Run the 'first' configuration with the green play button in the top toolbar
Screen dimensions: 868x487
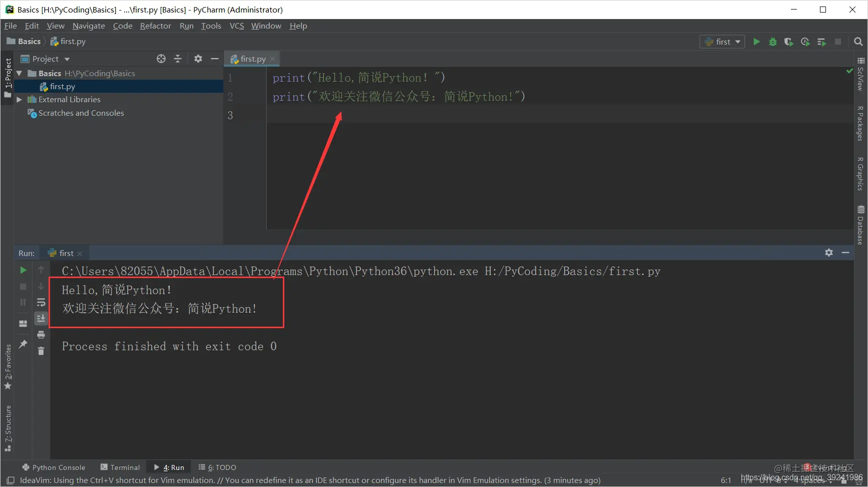tap(756, 42)
